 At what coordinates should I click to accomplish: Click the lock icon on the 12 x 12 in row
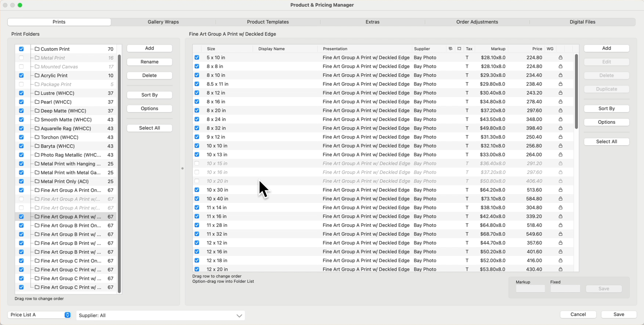[560, 243]
